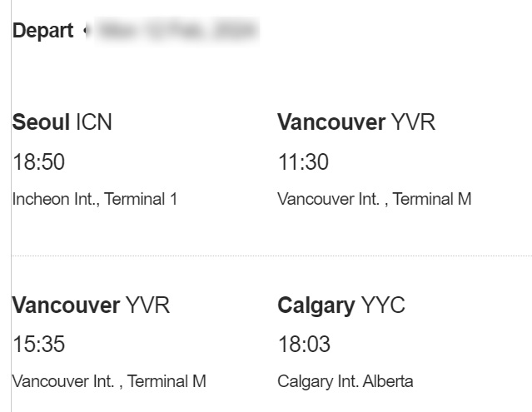Click the YVR code beside 15:35 departure
Viewport: 532px width, 412px height.
[147, 305]
